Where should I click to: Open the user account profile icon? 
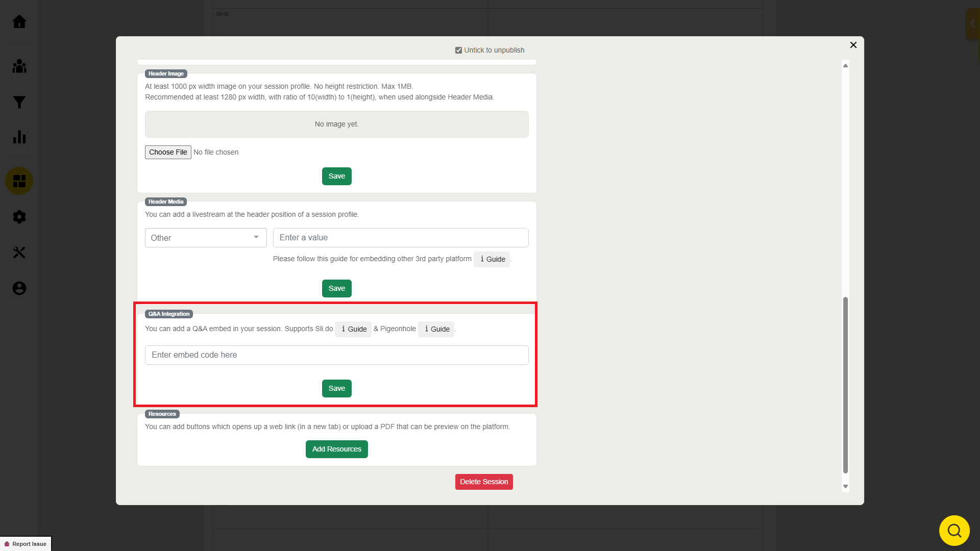(x=19, y=288)
